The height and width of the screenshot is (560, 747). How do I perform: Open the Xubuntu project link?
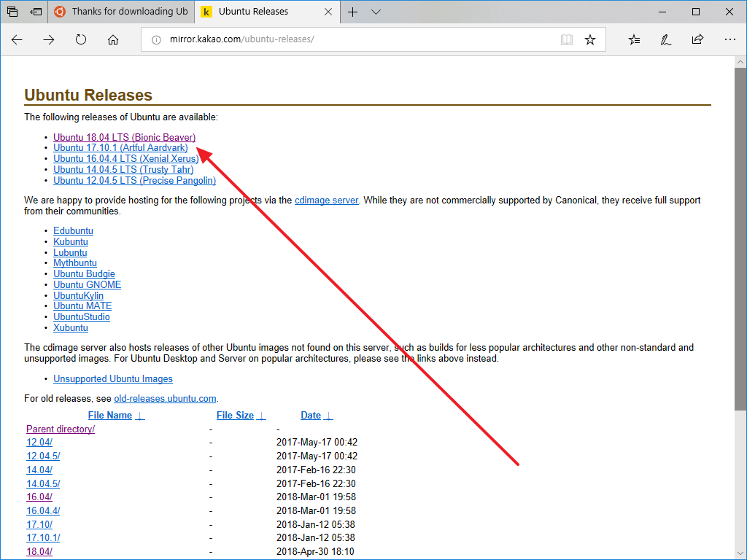click(71, 328)
